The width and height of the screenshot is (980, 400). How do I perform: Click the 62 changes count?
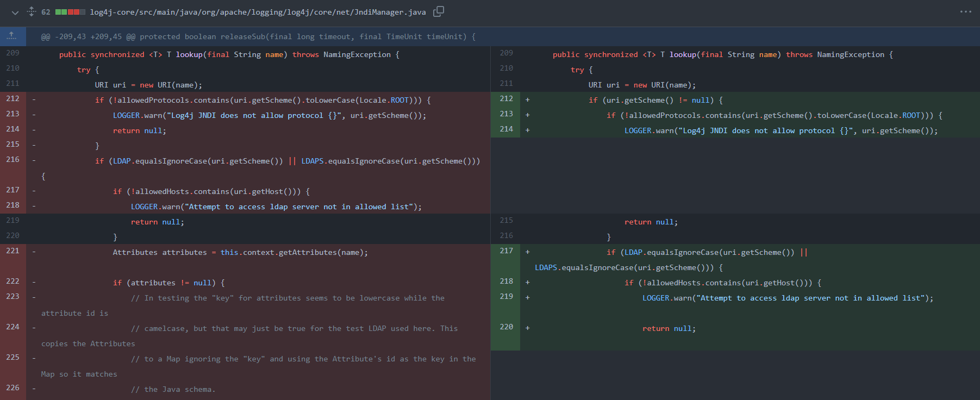coord(46,12)
